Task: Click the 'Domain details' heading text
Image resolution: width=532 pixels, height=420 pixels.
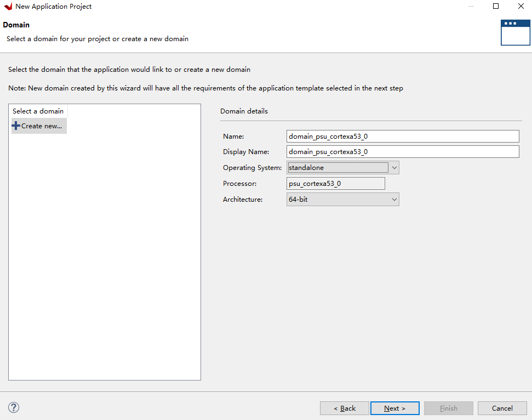Action: (x=244, y=111)
